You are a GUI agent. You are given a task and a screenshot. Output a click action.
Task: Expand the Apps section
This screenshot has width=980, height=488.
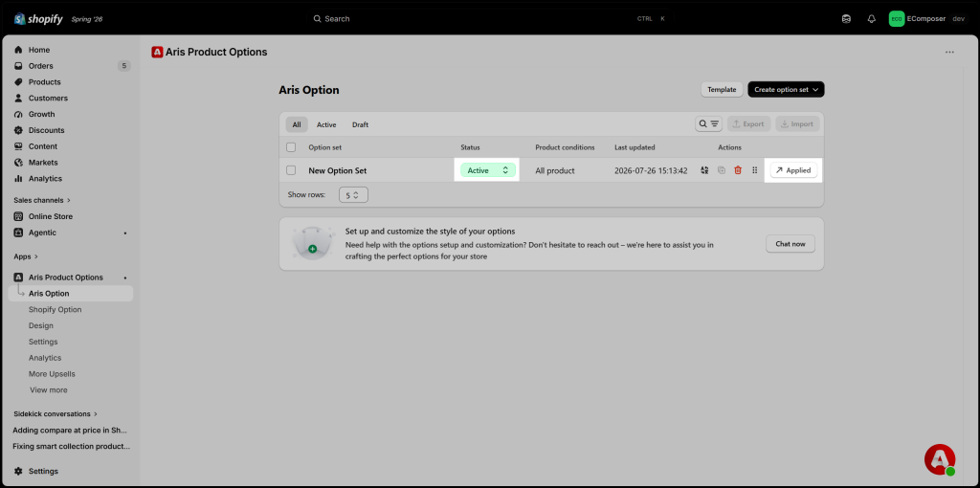coord(26,256)
